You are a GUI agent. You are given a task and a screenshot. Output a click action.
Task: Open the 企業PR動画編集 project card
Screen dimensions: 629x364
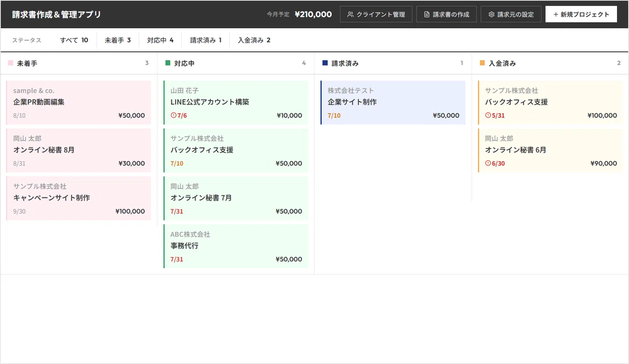[x=79, y=103]
